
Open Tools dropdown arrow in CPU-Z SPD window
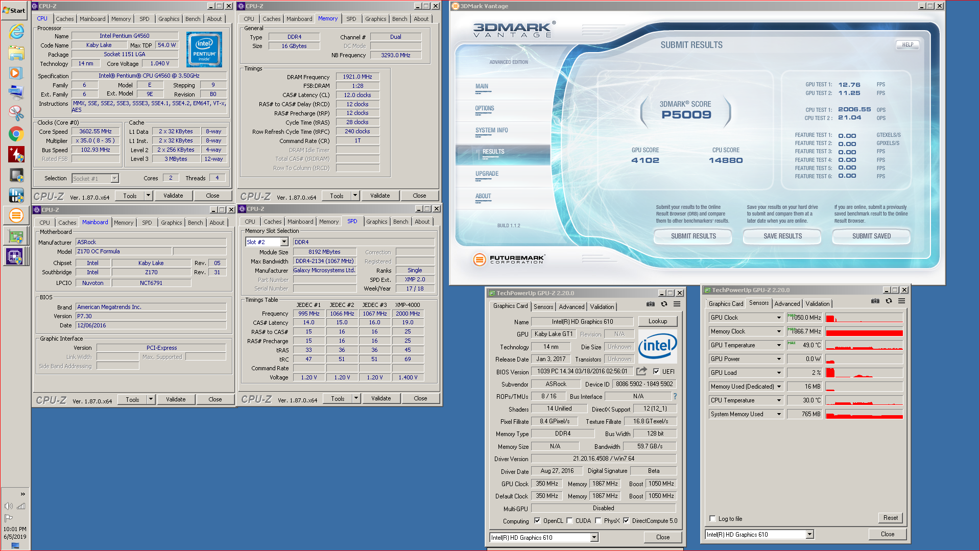(356, 398)
